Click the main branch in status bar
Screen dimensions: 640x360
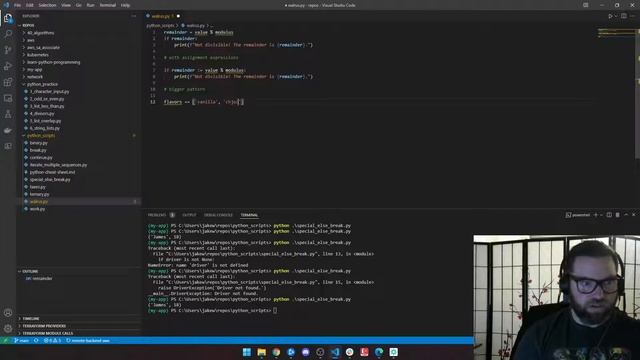pos(22,340)
